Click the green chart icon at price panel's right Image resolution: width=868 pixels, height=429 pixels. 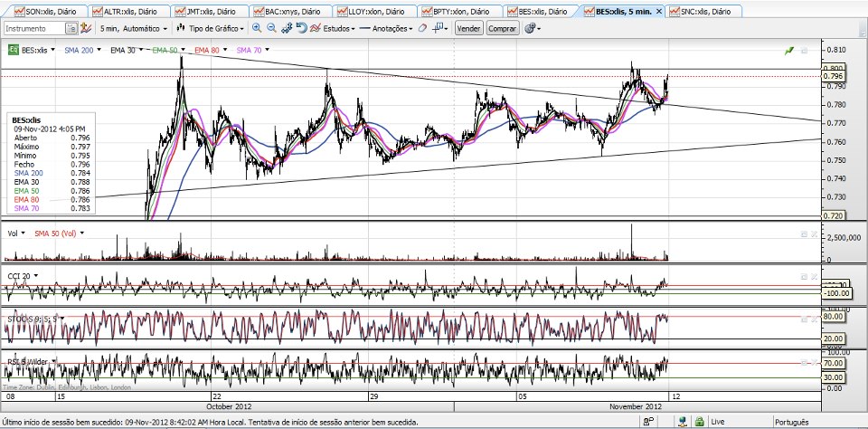pos(788,51)
